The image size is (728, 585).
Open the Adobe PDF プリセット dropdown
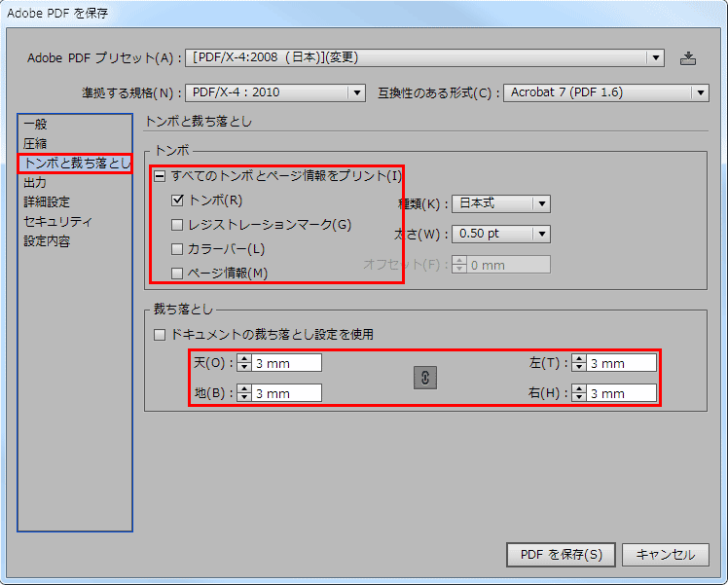pyautogui.click(x=424, y=58)
